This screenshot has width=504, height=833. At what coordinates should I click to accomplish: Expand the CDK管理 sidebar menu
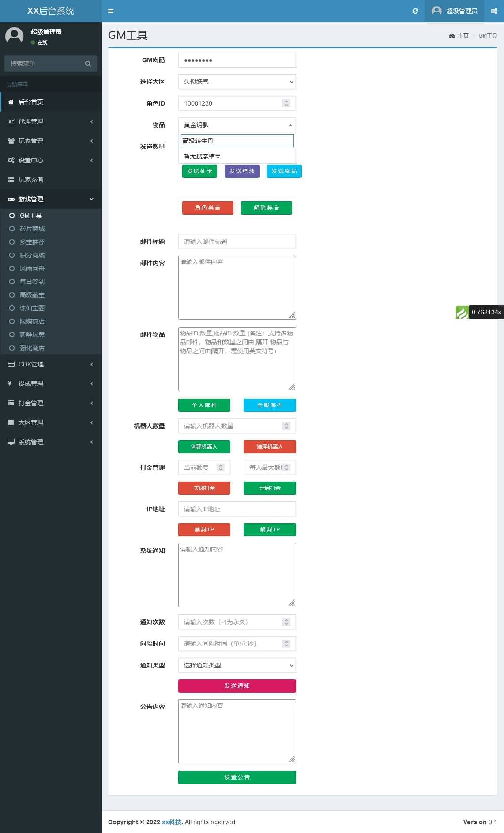(51, 364)
